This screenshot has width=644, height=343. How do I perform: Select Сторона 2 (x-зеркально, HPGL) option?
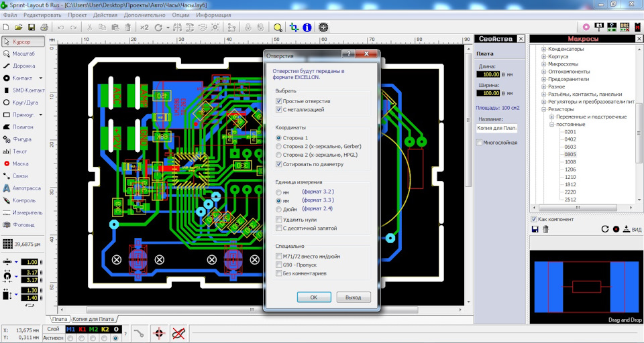[279, 155]
